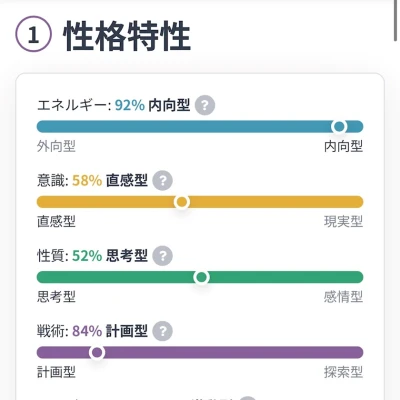Click the purple 戦術 slider knob
The width and height of the screenshot is (400, 400).
click(x=97, y=353)
